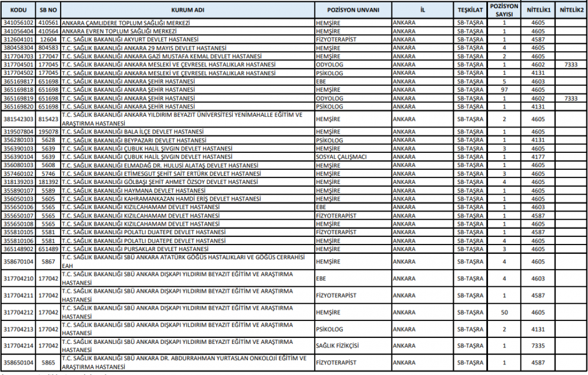Viewport: 588px width, 375px height.
Task: Select ANKARA GAZİ MUSTAFA KEMAL DEVLET HASTANESİ cell
Action: (x=188, y=56)
